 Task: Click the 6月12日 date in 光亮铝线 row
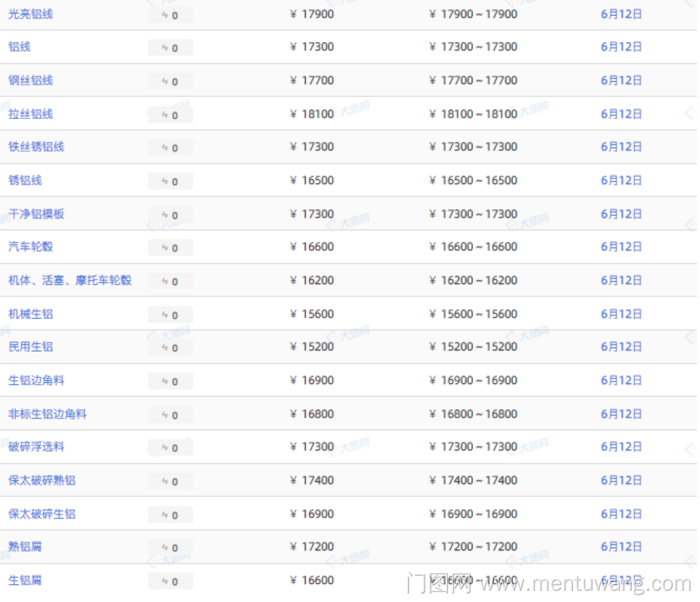click(621, 14)
